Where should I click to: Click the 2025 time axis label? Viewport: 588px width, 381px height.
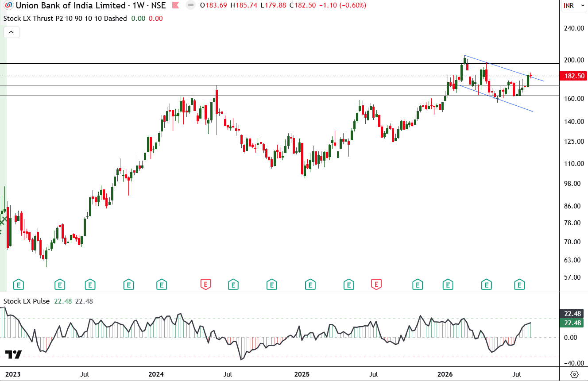[302, 374]
